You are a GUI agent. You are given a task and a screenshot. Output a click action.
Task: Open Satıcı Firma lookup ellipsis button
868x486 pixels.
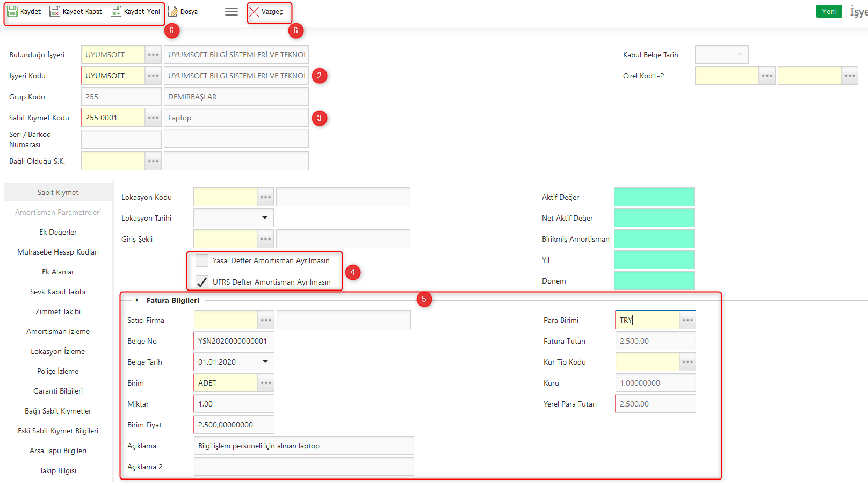(266, 320)
